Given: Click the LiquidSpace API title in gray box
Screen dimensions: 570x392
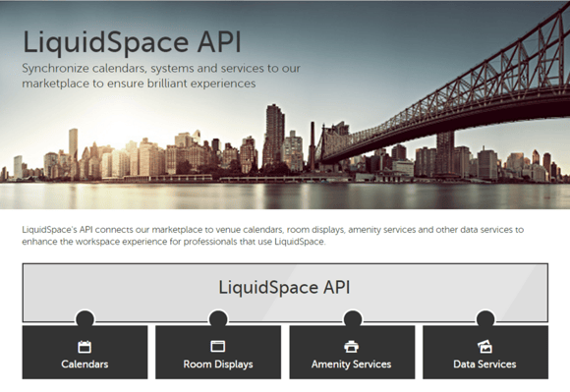Looking at the screenshot, I should 285,288.
